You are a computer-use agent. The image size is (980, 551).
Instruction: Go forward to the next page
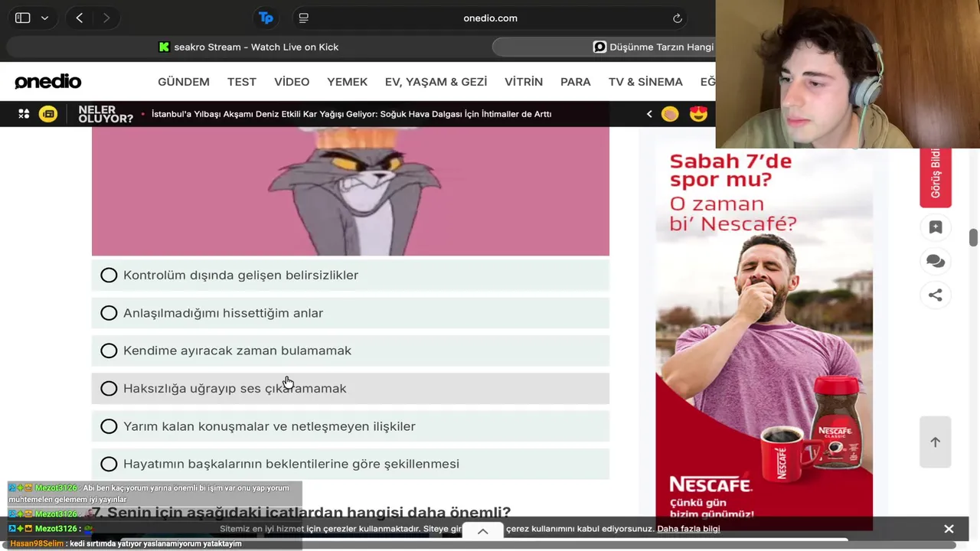pyautogui.click(x=106, y=18)
